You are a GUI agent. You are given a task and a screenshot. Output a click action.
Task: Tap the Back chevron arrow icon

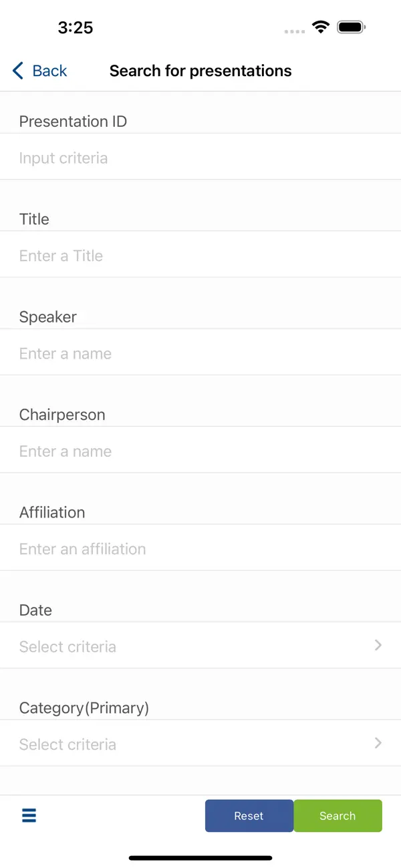click(x=18, y=71)
